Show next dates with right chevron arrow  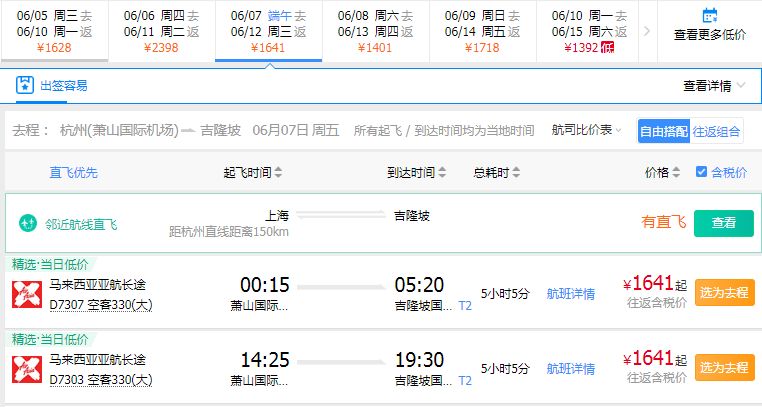tap(647, 31)
